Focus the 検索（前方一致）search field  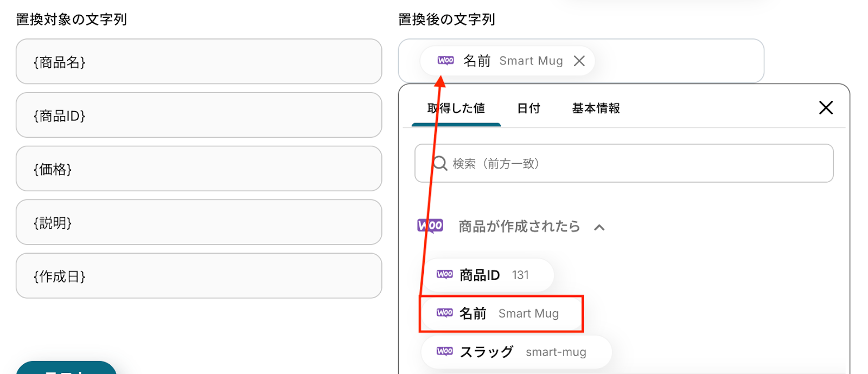coord(624,163)
